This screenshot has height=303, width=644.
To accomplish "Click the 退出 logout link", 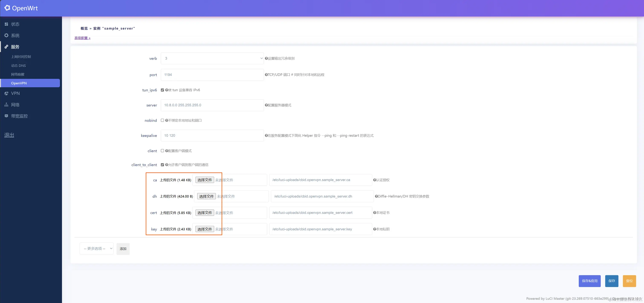I will 9,135.
